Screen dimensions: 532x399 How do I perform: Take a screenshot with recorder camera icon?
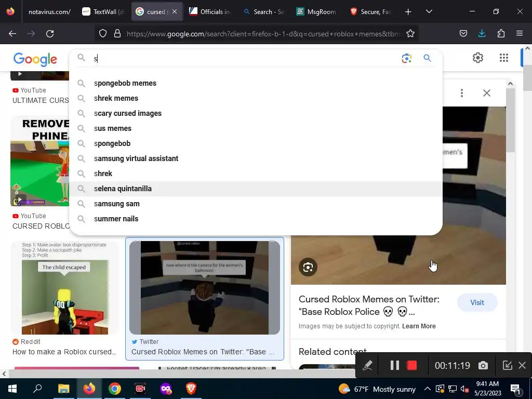(x=483, y=365)
